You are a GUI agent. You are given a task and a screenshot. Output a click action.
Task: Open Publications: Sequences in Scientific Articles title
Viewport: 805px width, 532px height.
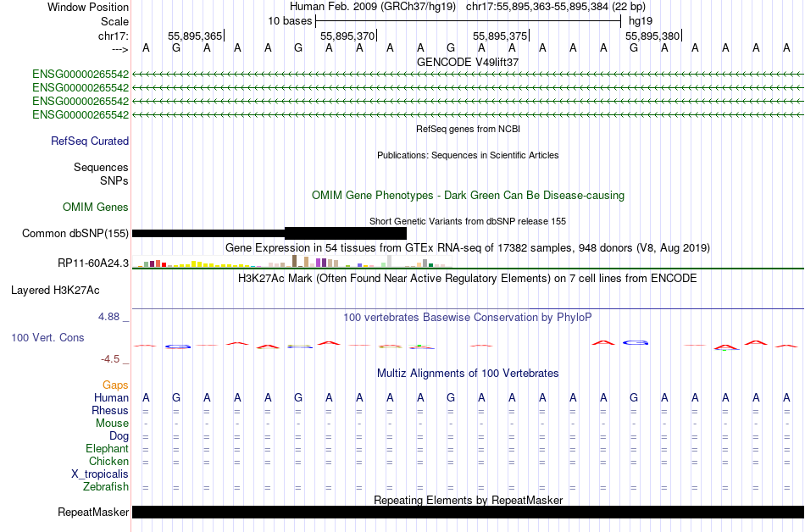(x=468, y=155)
